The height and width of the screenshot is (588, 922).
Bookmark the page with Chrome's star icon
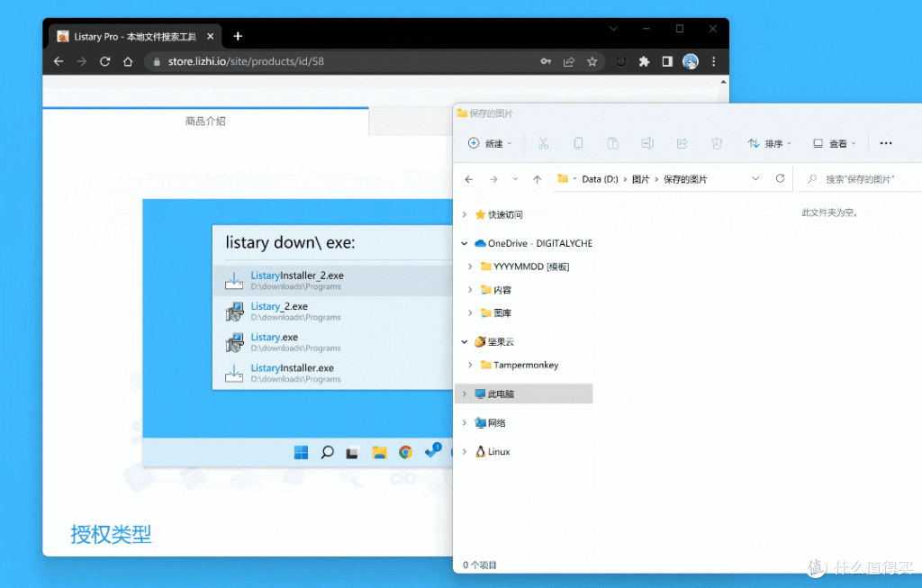pos(592,61)
